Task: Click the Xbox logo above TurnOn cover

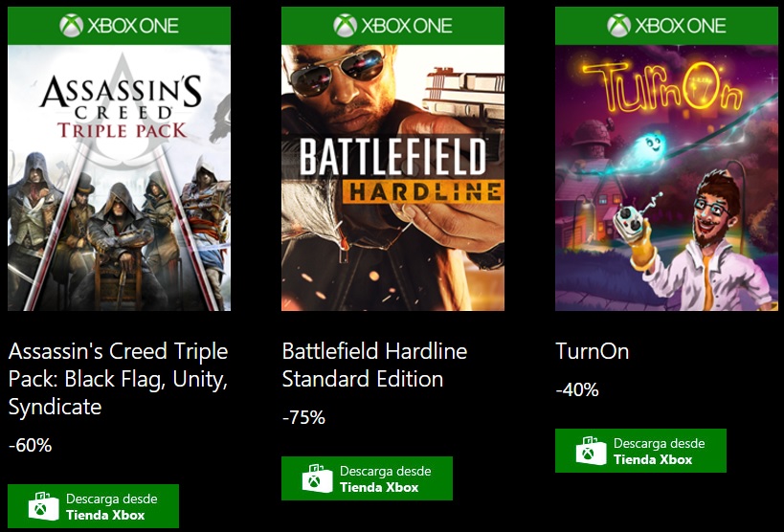Action: click(619, 26)
